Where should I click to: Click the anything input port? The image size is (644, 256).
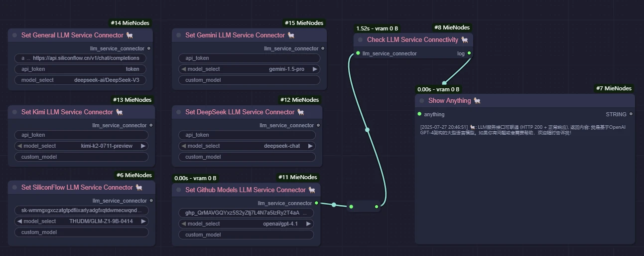(420, 114)
